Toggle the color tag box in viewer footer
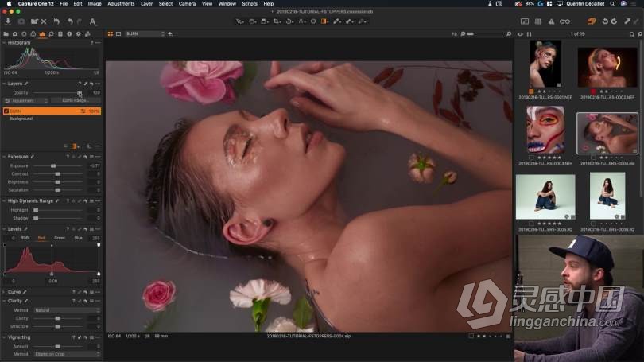The width and height of the screenshot is (644, 362). (471, 336)
